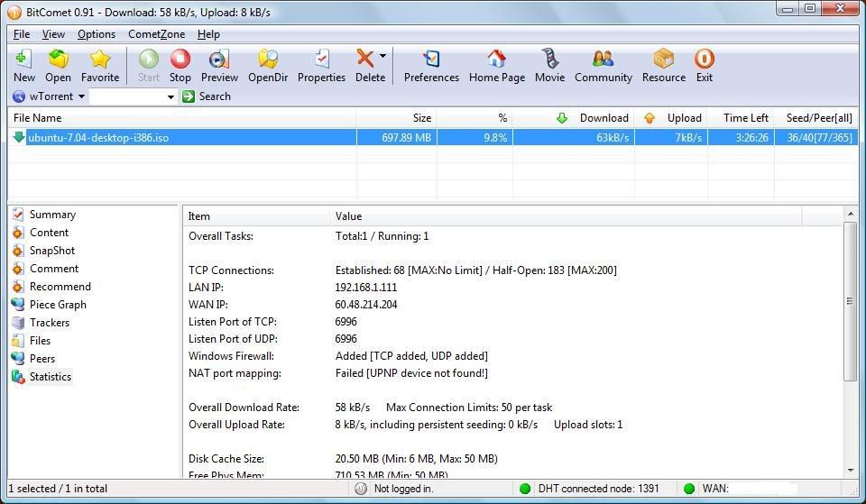
Task: Sort by Size column header
Action: click(x=397, y=118)
